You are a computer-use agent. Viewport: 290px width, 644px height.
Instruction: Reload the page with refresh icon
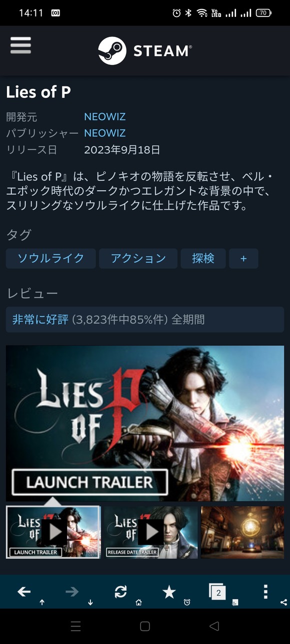tap(120, 592)
